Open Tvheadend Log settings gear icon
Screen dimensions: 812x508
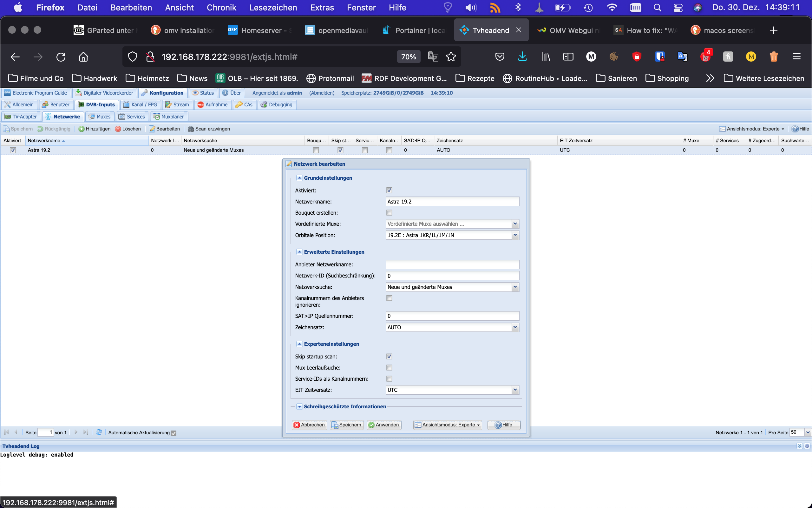[x=807, y=446]
